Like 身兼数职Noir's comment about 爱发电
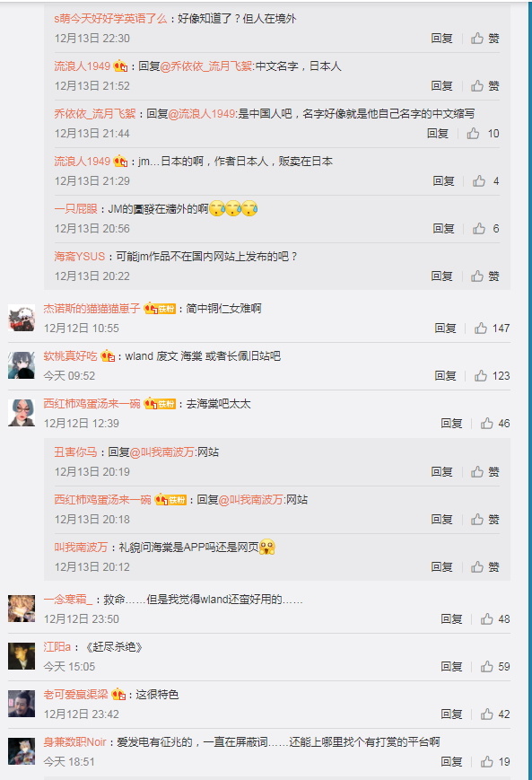 pyautogui.click(x=494, y=761)
